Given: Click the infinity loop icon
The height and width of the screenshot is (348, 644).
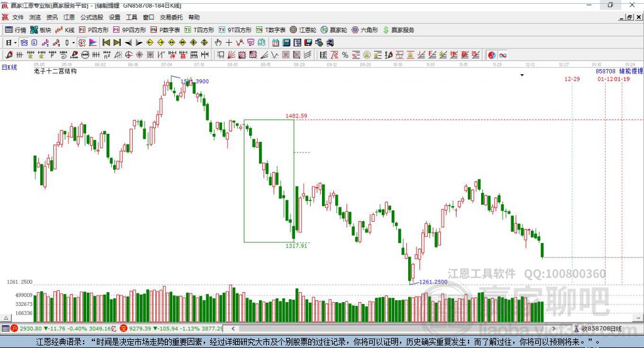Looking at the screenshot, I should (502, 55).
